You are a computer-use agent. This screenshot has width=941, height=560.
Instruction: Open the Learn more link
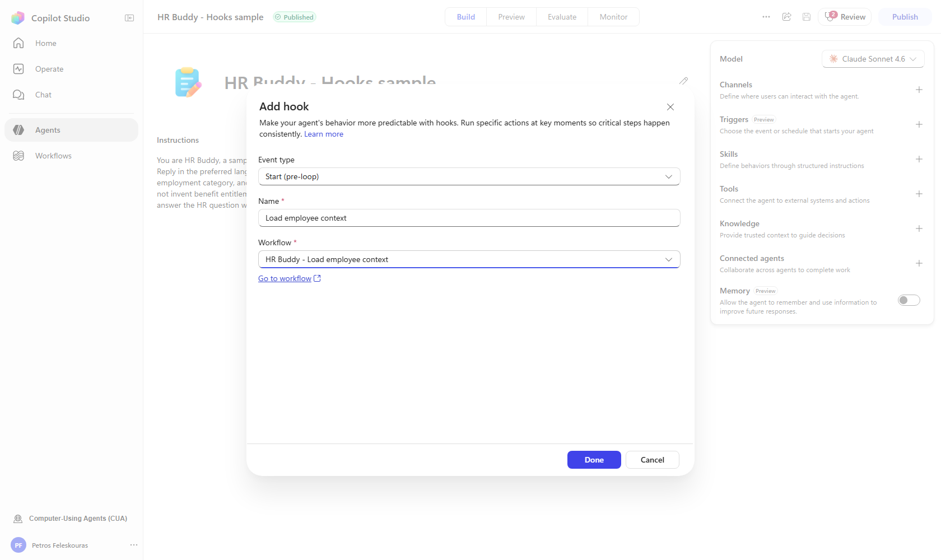click(324, 134)
